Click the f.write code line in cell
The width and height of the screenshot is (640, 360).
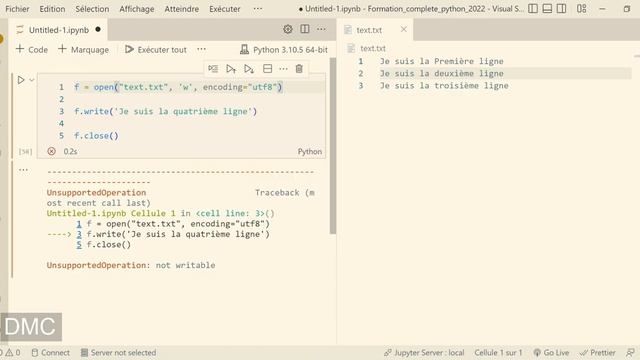point(165,111)
